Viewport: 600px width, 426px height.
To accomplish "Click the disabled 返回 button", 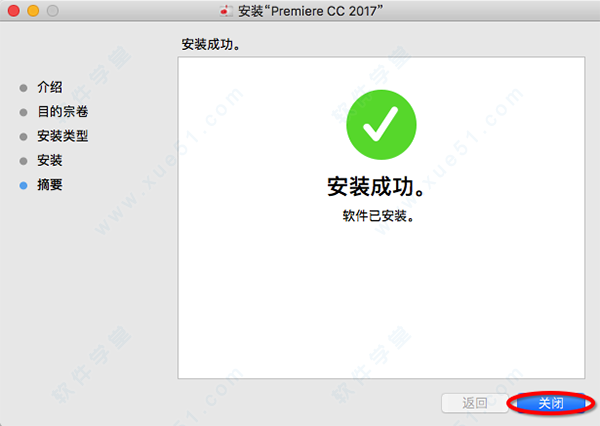I will pyautogui.click(x=474, y=403).
